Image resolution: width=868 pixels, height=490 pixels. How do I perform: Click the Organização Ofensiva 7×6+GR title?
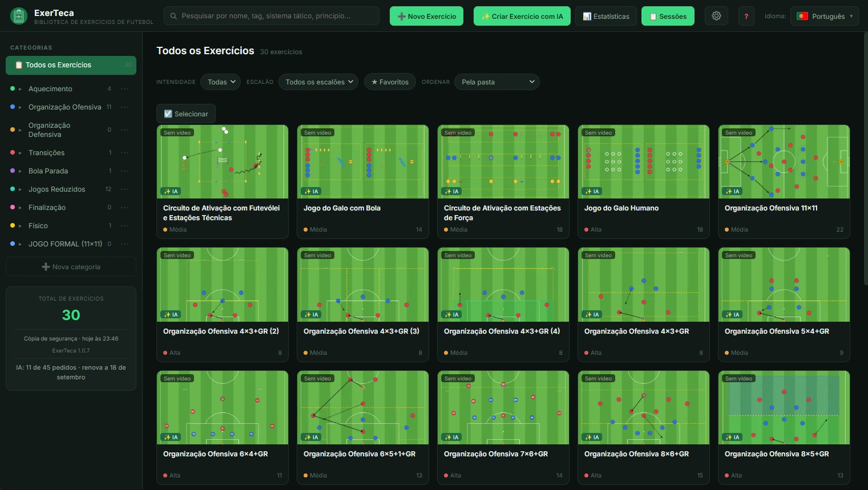click(x=496, y=454)
